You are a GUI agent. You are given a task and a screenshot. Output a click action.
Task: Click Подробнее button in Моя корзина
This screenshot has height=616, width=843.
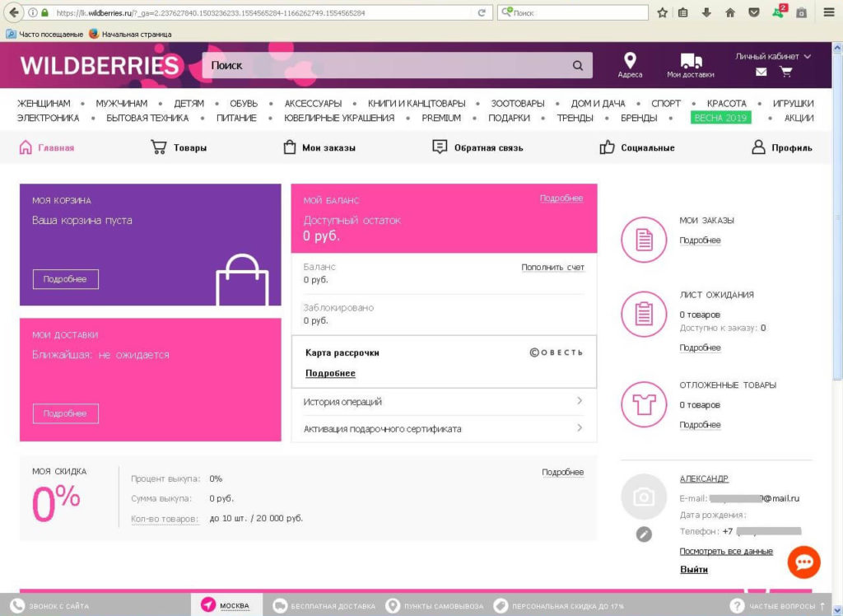[65, 279]
